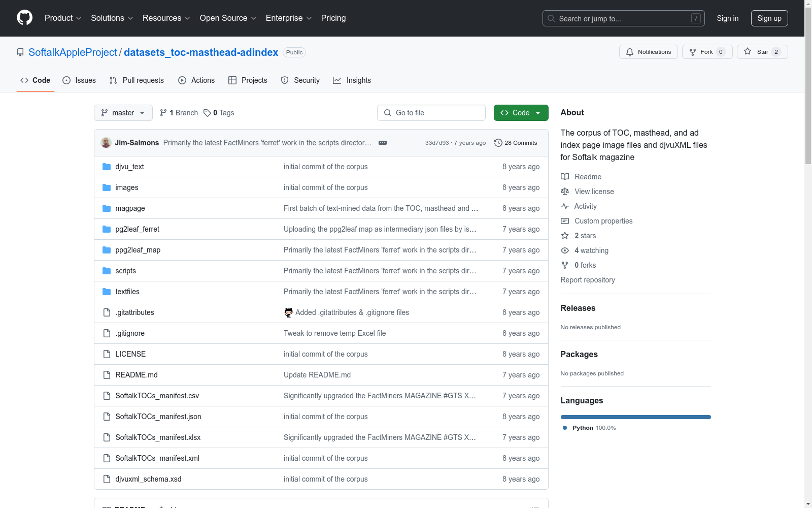Switch to the Security tab
Image resolution: width=812 pixels, height=508 pixels.
click(300, 80)
